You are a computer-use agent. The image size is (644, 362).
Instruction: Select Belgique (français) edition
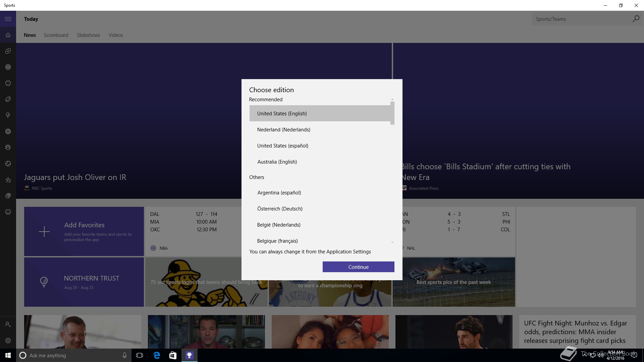tap(320, 241)
